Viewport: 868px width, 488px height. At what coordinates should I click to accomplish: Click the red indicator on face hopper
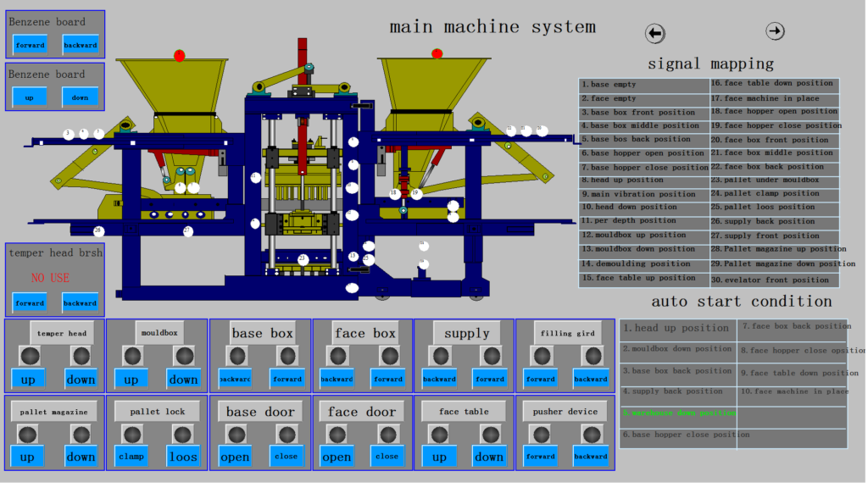click(437, 53)
